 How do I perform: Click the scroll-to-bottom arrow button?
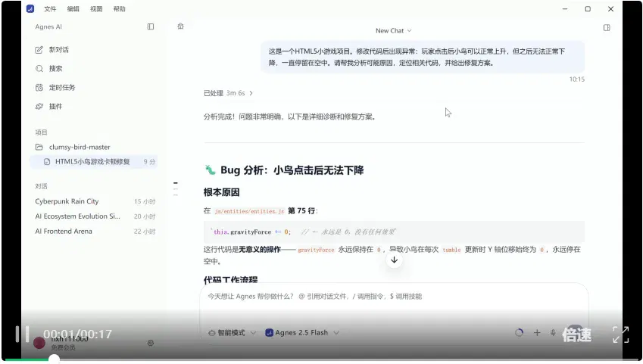[x=394, y=260]
